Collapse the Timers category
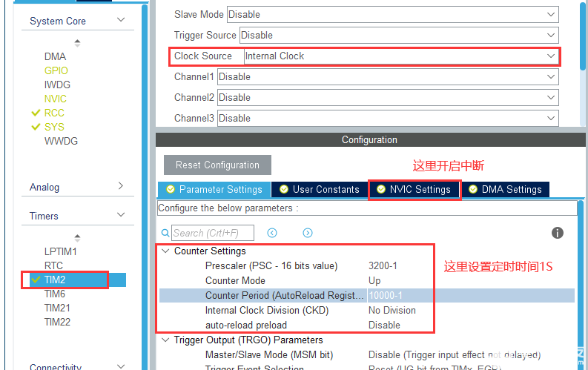 [x=121, y=215]
